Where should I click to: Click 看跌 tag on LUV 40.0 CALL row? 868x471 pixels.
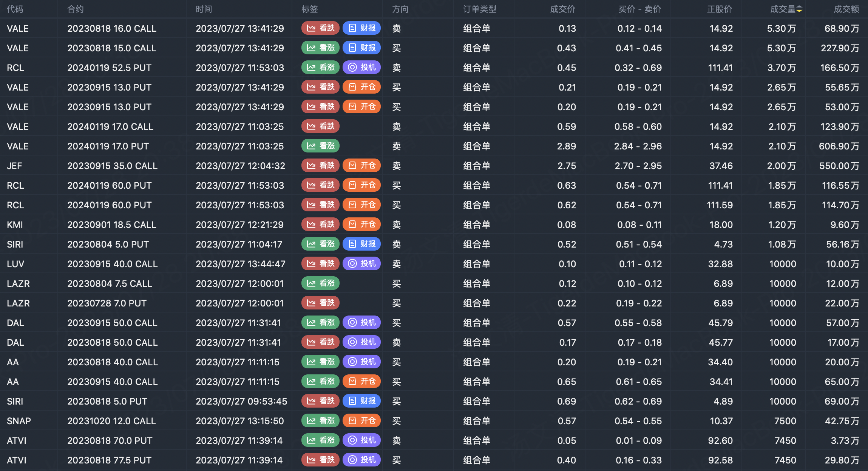(x=321, y=264)
